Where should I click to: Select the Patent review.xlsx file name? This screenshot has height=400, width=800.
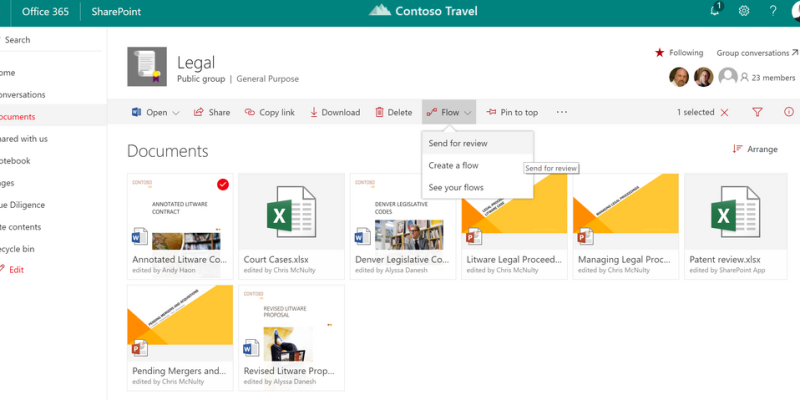pyautogui.click(x=724, y=259)
